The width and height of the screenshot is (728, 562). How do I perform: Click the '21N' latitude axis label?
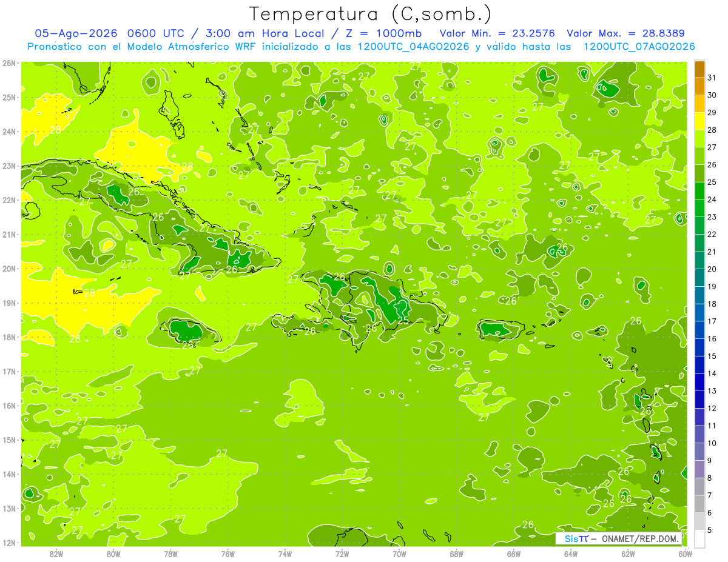point(9,235)
